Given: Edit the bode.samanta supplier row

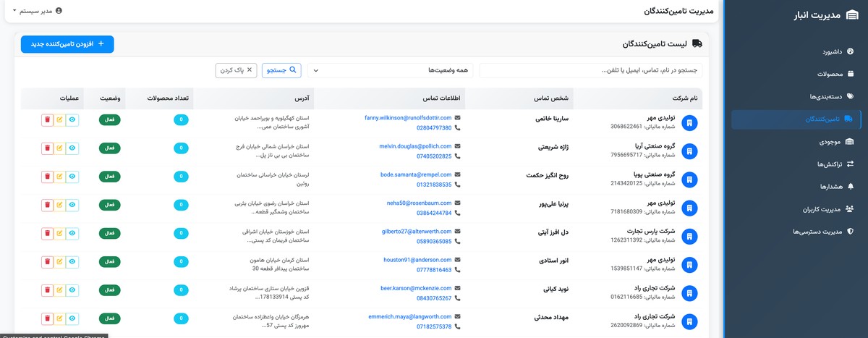Looking at the screenshot, I should tap(59, 177).
